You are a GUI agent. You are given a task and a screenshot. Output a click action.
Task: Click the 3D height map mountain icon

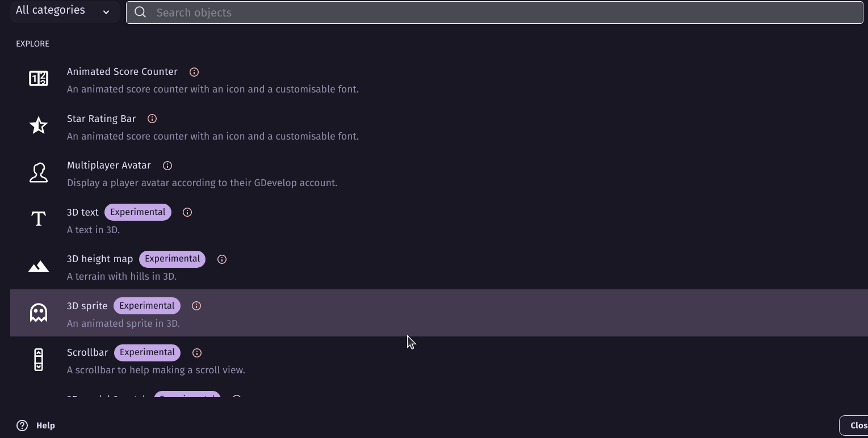tap(39, 266)
